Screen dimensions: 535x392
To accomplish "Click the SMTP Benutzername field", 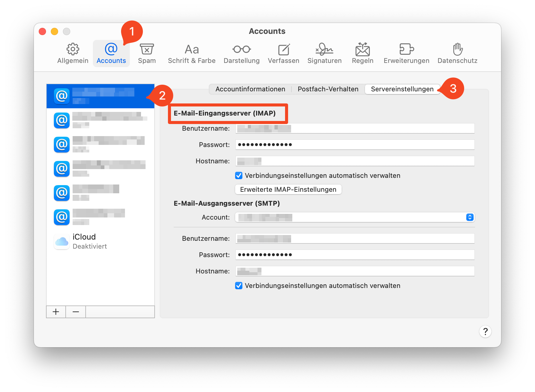I will click(x=355, y=238).
